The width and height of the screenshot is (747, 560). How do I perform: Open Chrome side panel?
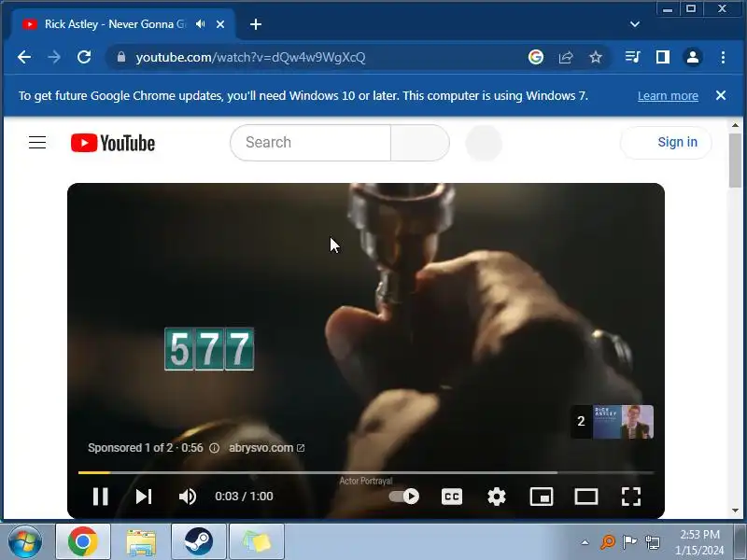pos(663,57)
